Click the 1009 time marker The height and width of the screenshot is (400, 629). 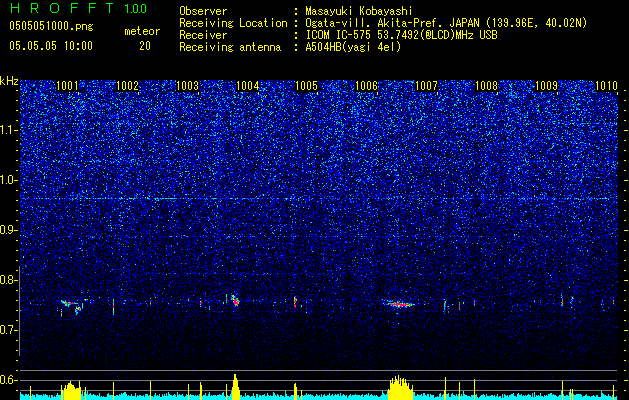pos(546,85)
